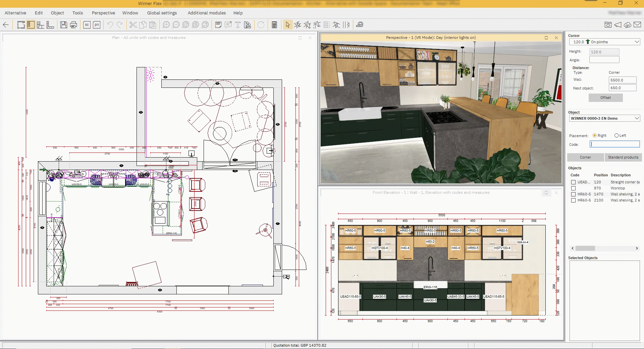Click the Standard products button
The width and height of the screenshot is (644, 349).
coord(623,157)
